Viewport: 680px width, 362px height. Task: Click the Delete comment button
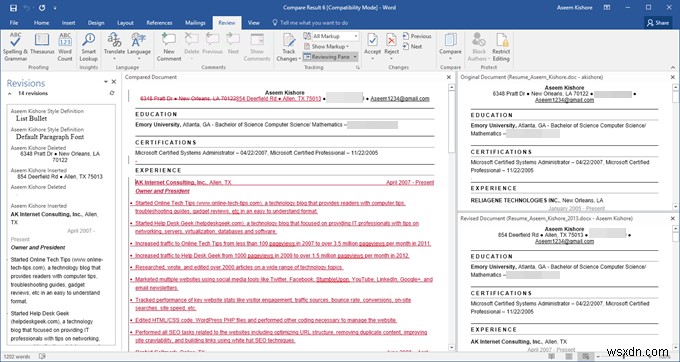pos(191,46)
